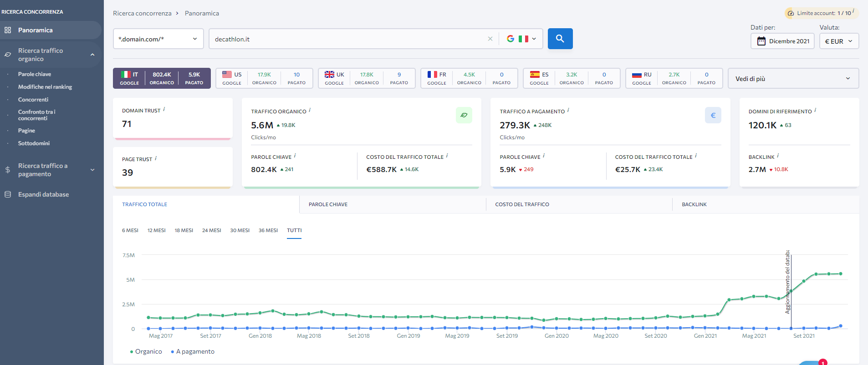
Task: Click green leaf icon in organic traffic card
Action: (464, 115)
